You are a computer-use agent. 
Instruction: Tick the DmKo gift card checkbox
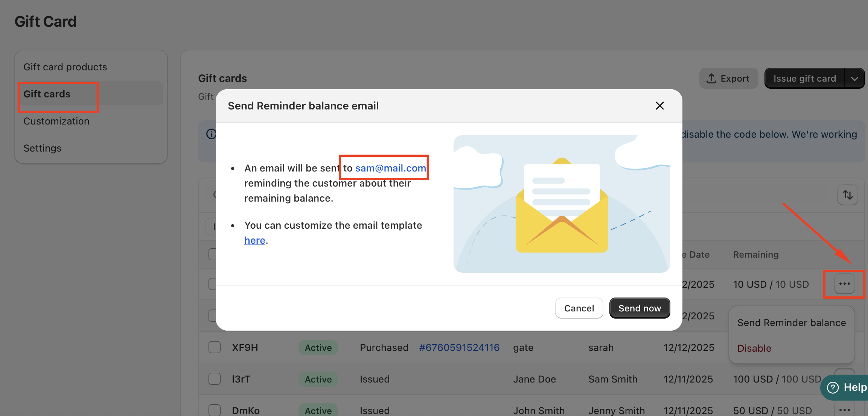click(x=215, y=410)
